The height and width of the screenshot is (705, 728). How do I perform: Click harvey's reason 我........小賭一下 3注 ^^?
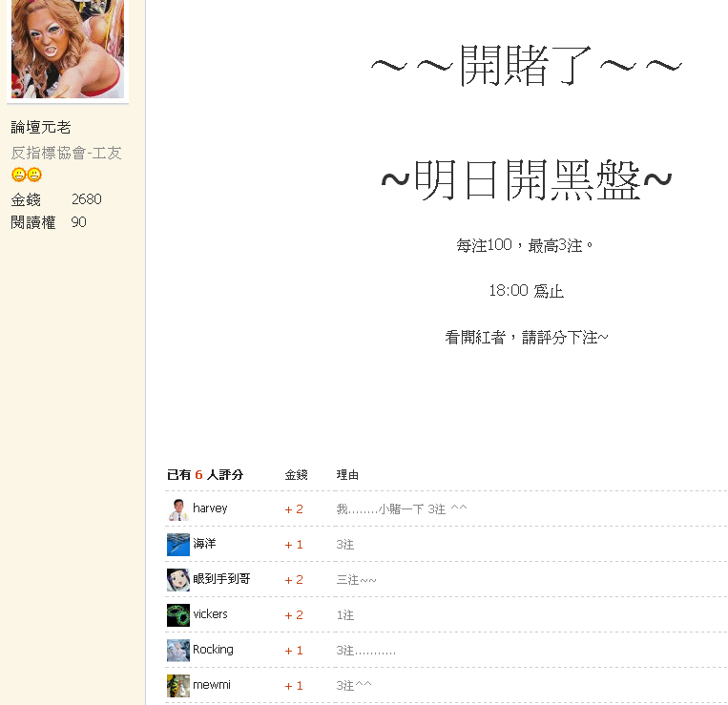[402, 509]
